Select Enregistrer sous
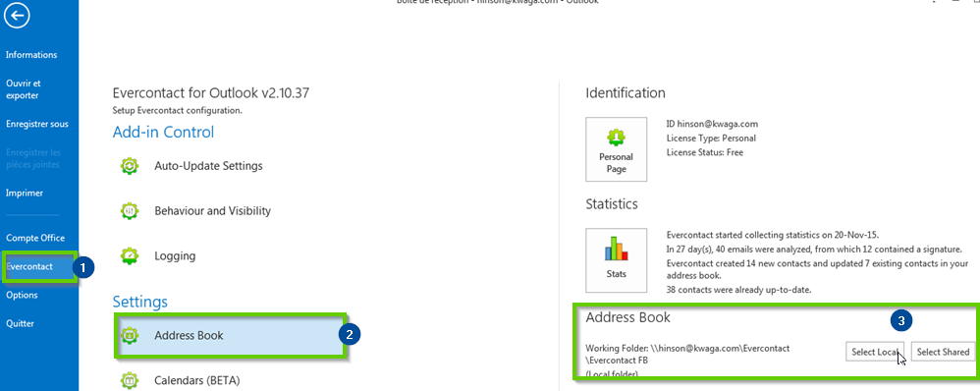The height and width of the screenshot is (391, 980). coord(37,124)
